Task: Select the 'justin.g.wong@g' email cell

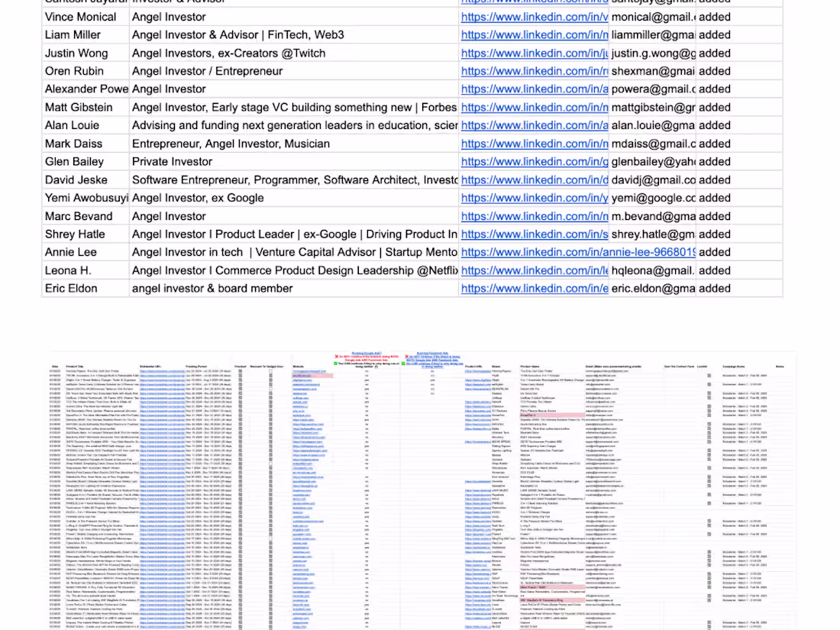Action: [x=652, y=53]
